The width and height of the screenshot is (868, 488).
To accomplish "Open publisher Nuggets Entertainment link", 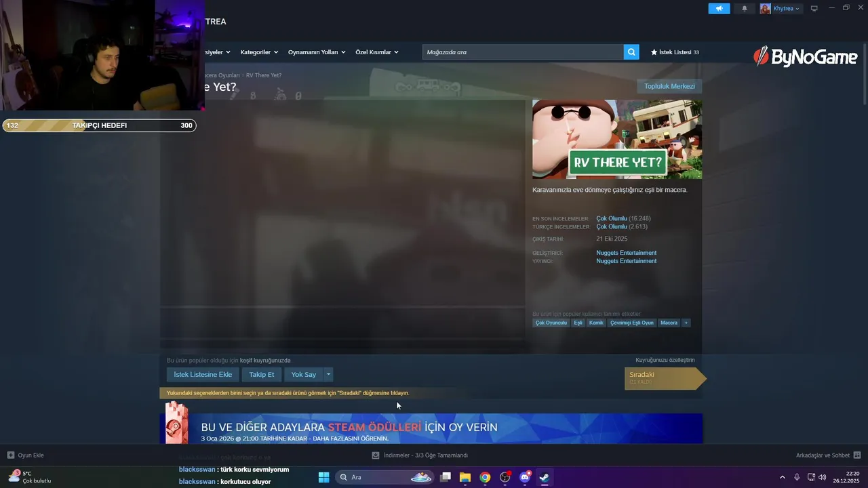I will coord(626,261).
